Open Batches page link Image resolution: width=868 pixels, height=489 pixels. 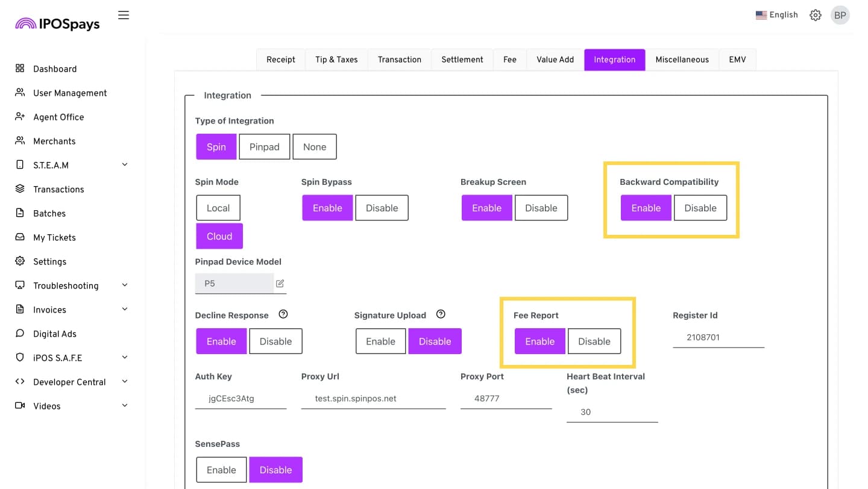[49, 213]
